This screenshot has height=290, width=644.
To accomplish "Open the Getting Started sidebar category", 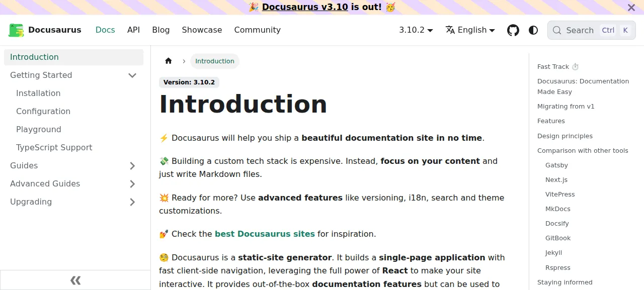I will (41, 75).
